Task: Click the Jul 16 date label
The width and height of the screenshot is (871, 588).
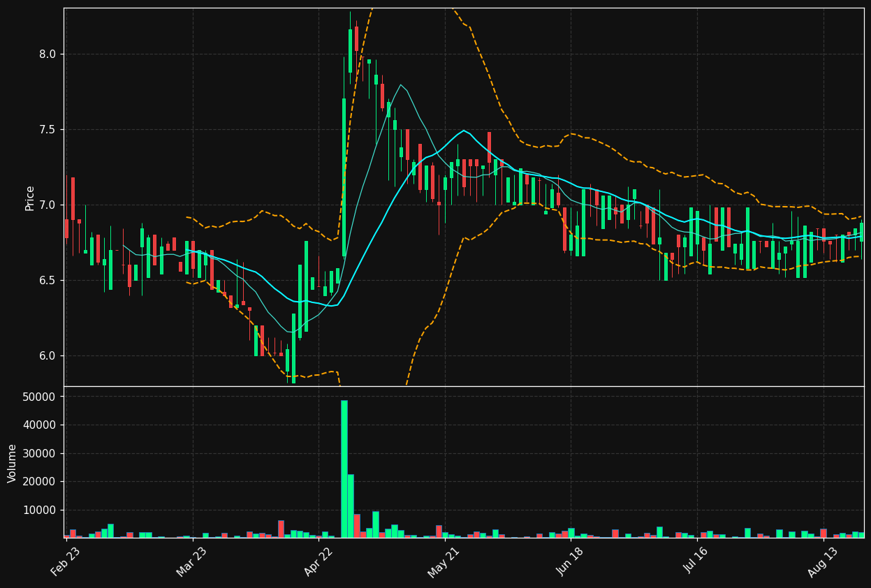Action: pos(696,561)
